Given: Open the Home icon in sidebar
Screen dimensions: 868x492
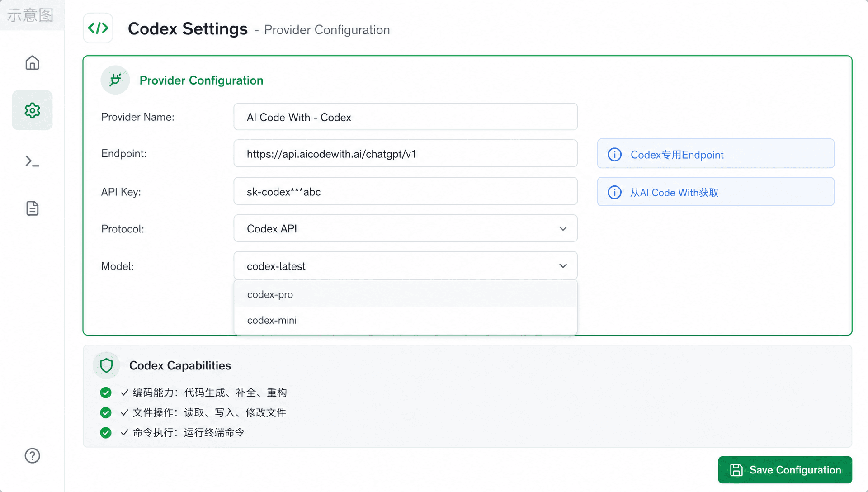Looking at the screenshot, I should (x=32, y=63).
